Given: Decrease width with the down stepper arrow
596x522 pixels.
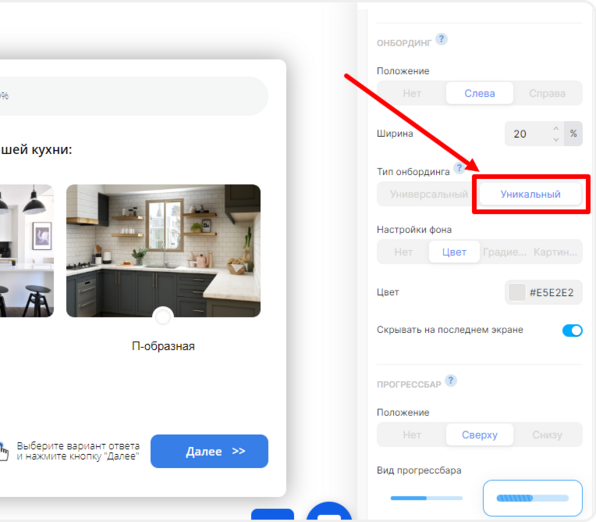Looking at the screenshot, I should 556,140.
